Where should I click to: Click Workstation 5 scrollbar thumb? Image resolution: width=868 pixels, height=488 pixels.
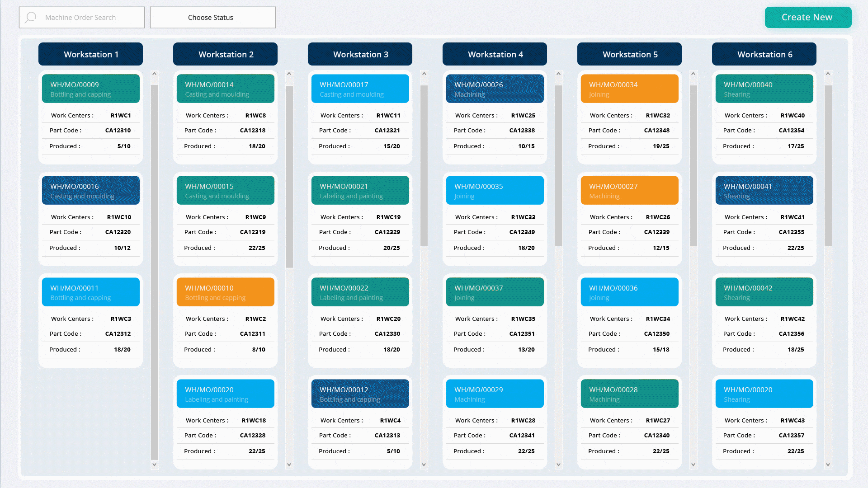point(693,165)
